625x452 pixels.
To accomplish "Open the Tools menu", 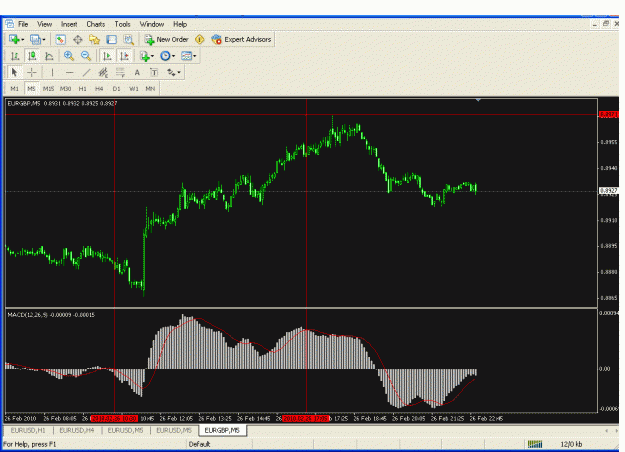I will pos(122,24).
